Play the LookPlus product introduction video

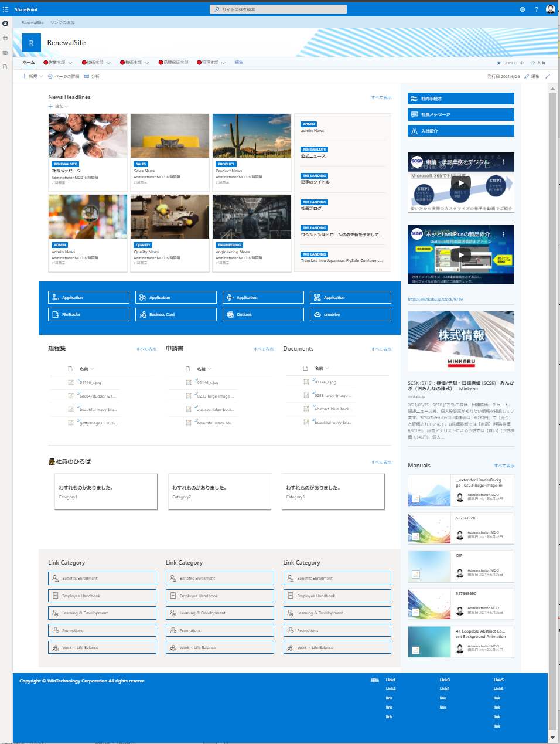point(461,254)
